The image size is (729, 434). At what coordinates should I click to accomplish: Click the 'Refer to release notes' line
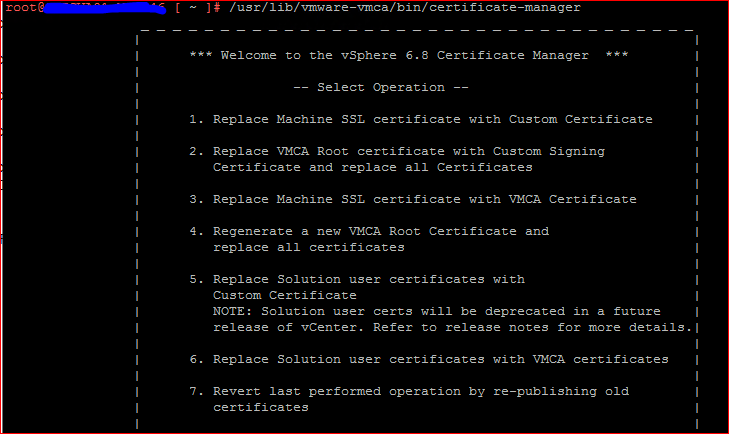pyautogui.click(x=452, y=327)
